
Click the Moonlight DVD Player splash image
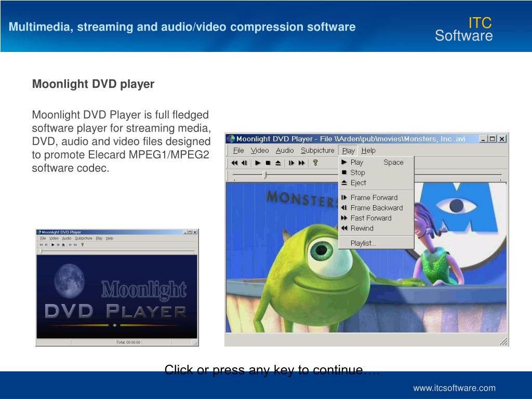pyautogui.click(x=117, y=297)
